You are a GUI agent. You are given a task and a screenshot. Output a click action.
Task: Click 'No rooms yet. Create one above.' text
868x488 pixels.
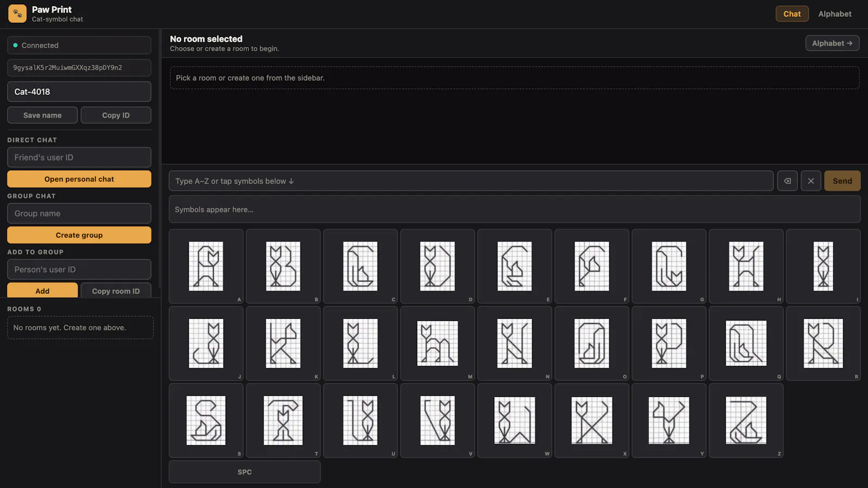click(x=69, y=328)
